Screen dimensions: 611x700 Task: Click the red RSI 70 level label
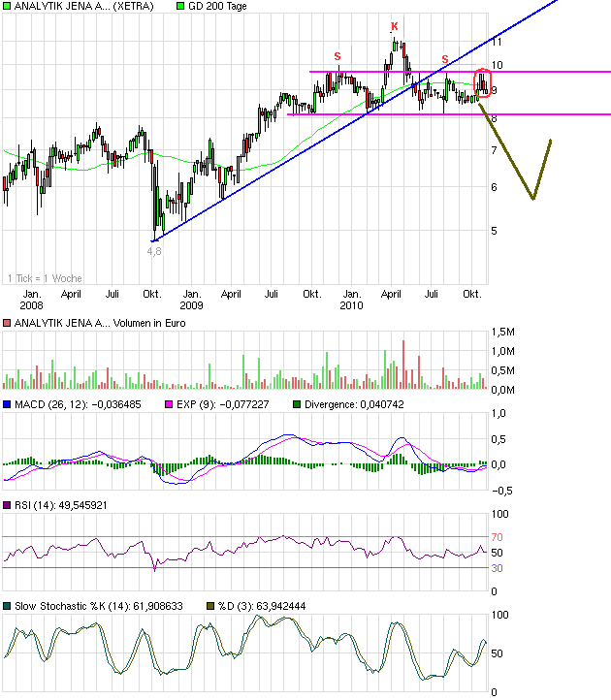coord(498,537)
